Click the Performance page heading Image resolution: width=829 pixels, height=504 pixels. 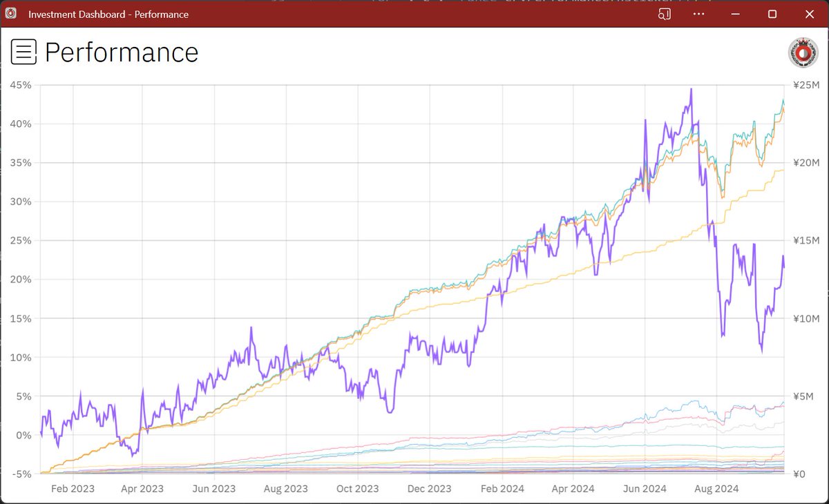(122, 52)
